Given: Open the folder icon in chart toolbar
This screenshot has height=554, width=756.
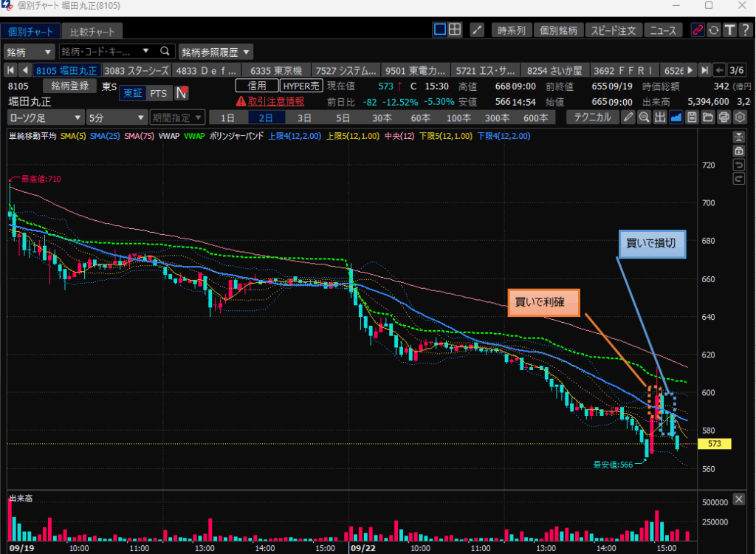Looking at the screenshot, I should tap(707, 117).
